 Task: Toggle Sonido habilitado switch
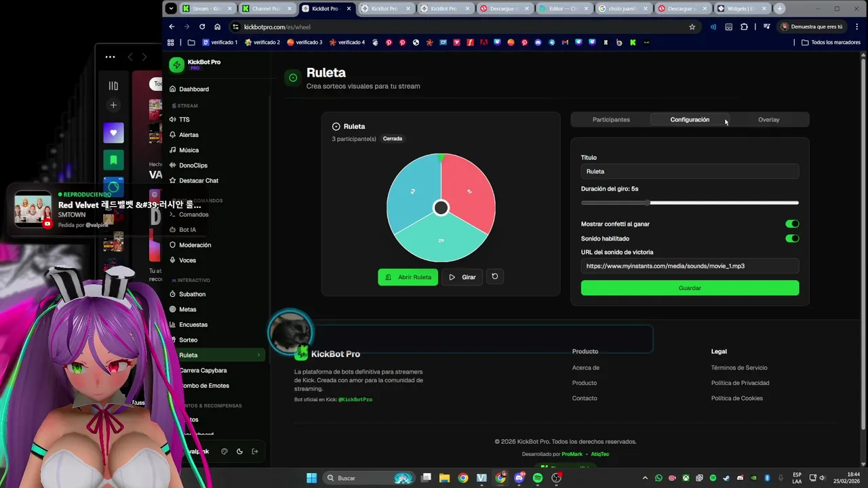click(x=792, y=239)
